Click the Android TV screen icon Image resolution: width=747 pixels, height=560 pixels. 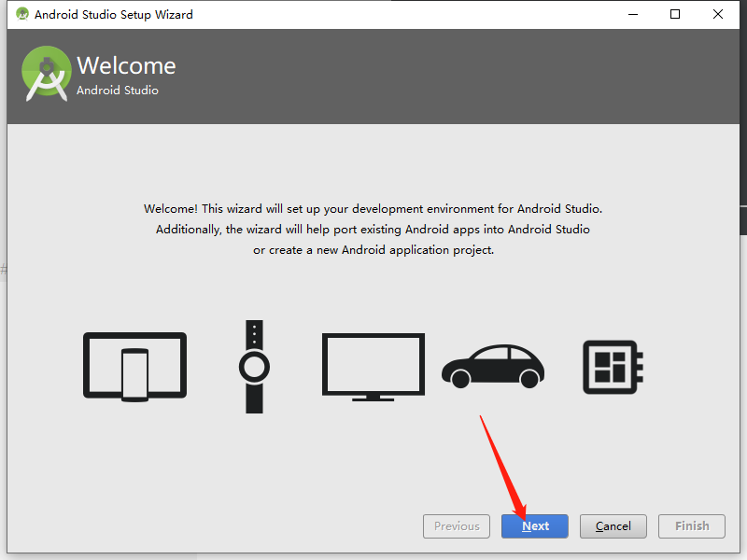[373, 367]
